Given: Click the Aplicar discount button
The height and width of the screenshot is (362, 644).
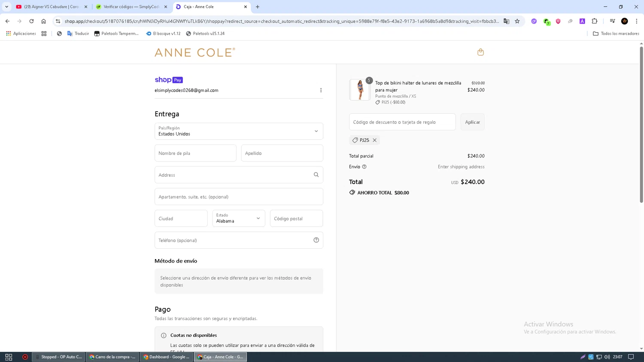Looking at the screenshot, I should pos(472,122).
